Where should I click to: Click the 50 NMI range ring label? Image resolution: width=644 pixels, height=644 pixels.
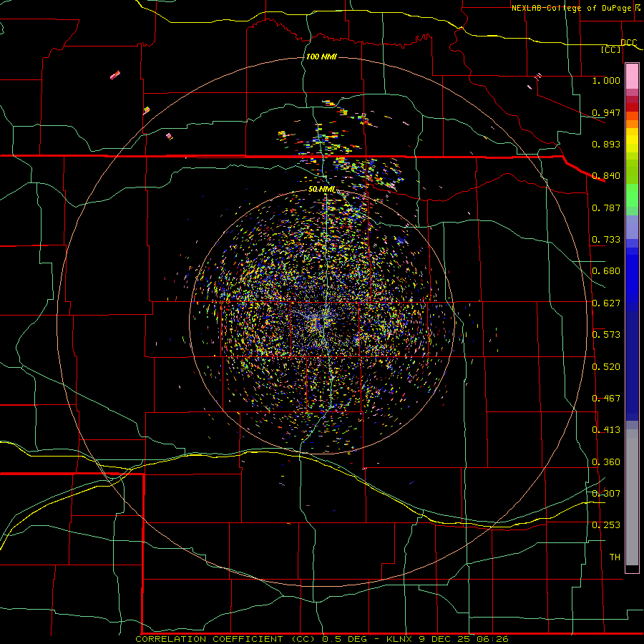coord(321,189)
